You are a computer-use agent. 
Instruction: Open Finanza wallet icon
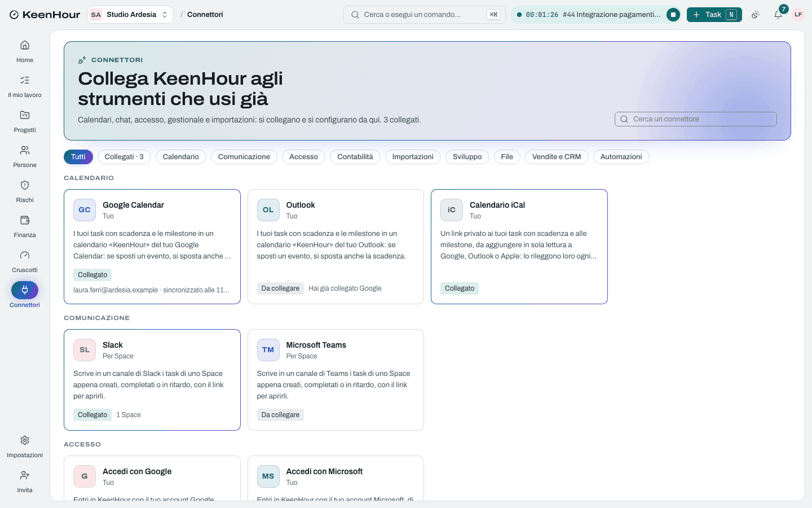point(25,220)
